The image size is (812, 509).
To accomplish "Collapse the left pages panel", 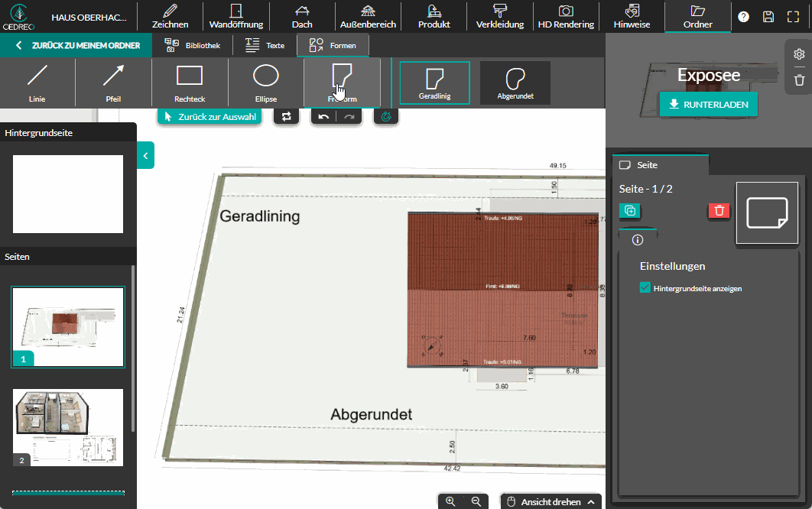I will click(145, 155).
